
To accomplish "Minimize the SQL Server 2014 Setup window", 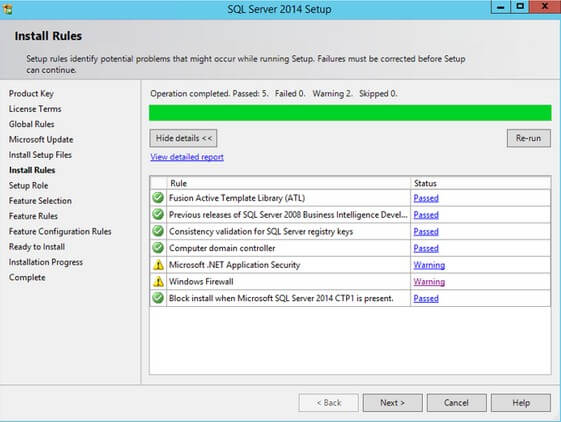I will tap(501, 7).
